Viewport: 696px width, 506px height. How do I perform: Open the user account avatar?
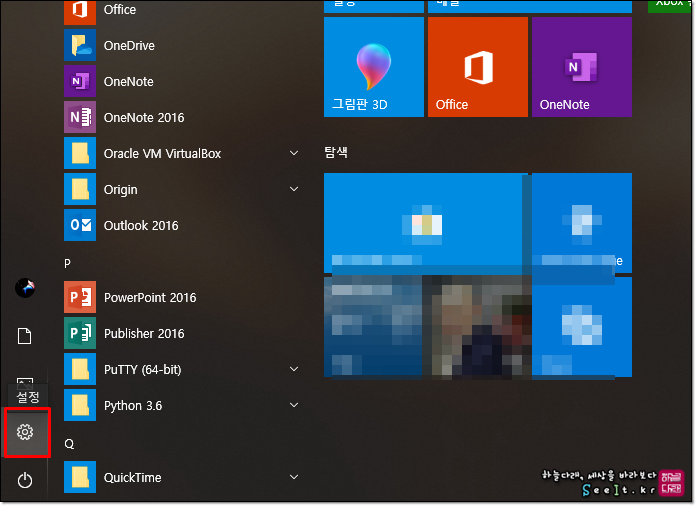tap(25, 288)
